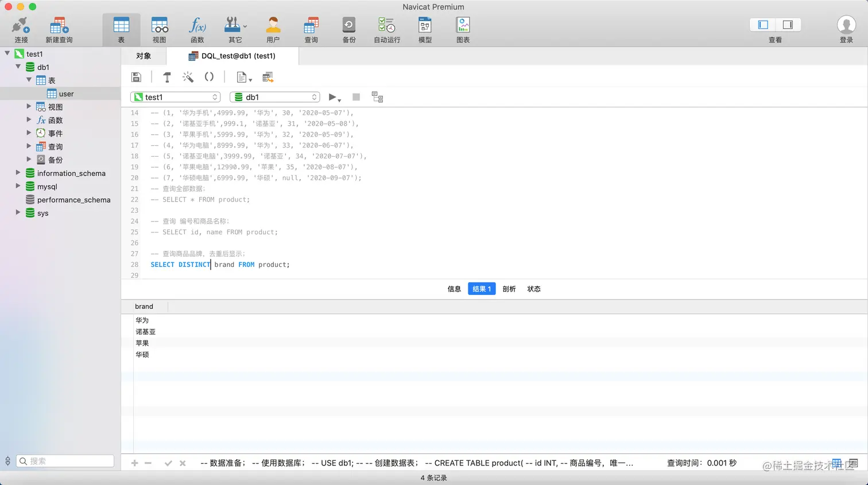Select the Table (表) toolbar icon
The width and height of the screenshot is (868, 485).
(121, 30)
